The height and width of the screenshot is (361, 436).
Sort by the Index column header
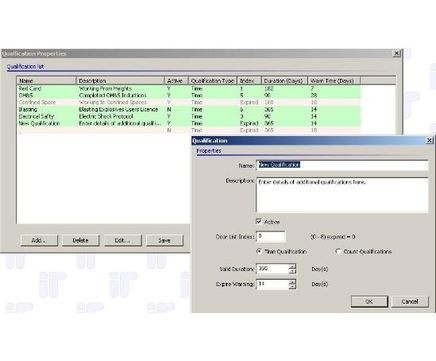coord(249,81)
